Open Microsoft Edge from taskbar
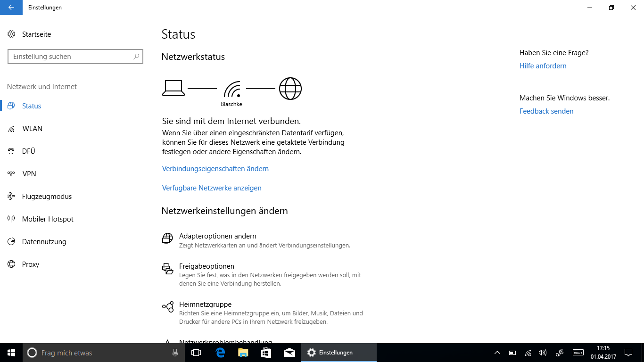The width and height of the screenshot is (644, 362). click(x=220, y=353)
